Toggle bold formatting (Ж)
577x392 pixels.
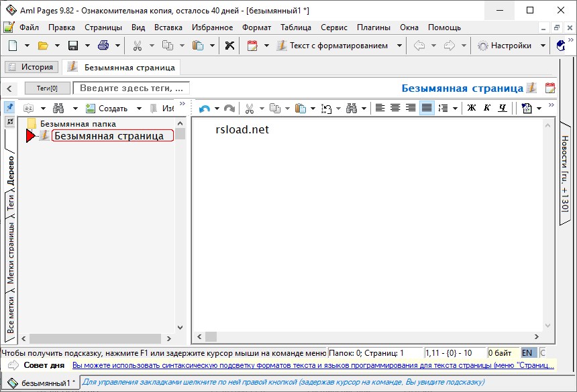pyautogui.click(x=471, y=109)
